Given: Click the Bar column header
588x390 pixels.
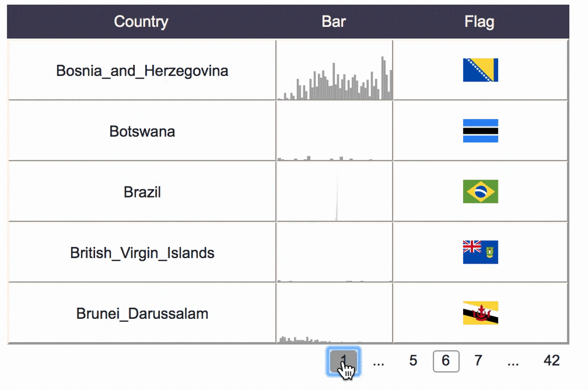Looking at the screenshot, I should [x=334, y=21].
